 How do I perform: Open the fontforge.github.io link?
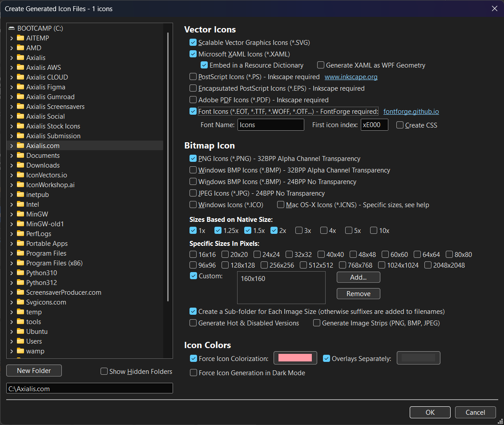click(x=411, y=111)
